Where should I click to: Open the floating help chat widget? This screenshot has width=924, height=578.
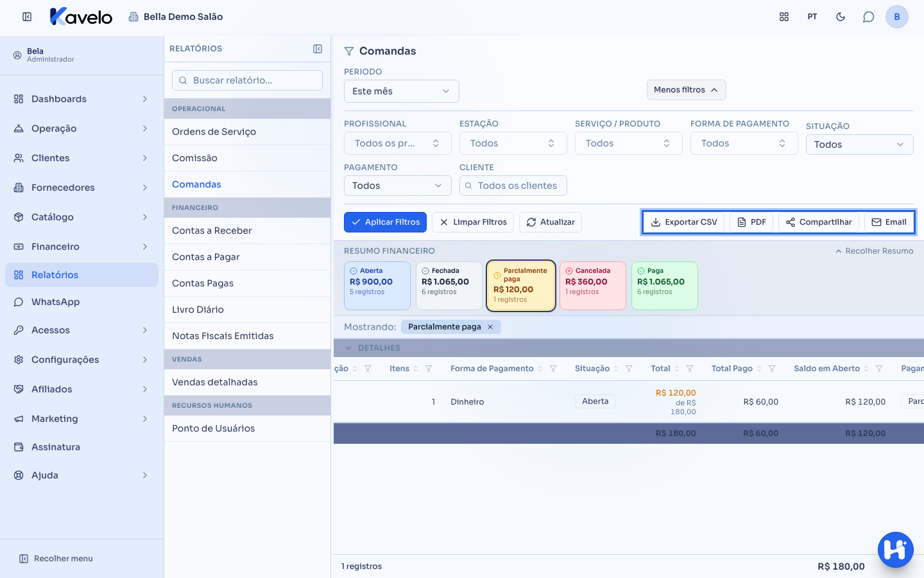pos(896,550)
